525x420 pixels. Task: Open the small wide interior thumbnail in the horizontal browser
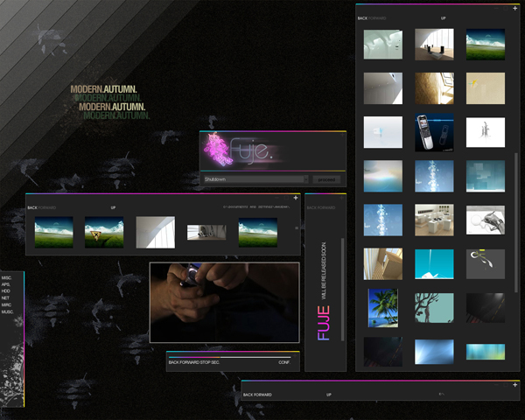tap(206, 233)
